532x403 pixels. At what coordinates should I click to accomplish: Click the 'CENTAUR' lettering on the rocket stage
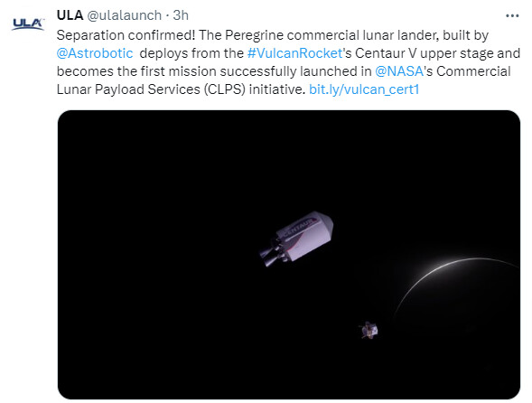tap(299, 228)
